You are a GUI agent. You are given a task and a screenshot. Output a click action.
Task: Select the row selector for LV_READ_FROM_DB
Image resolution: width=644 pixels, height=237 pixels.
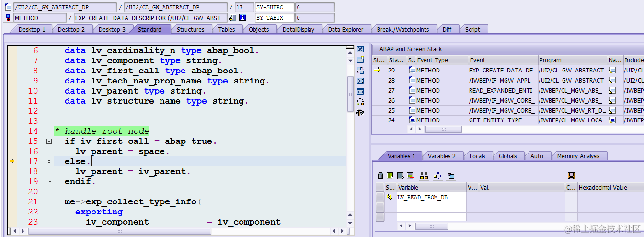tap(379, 197)
